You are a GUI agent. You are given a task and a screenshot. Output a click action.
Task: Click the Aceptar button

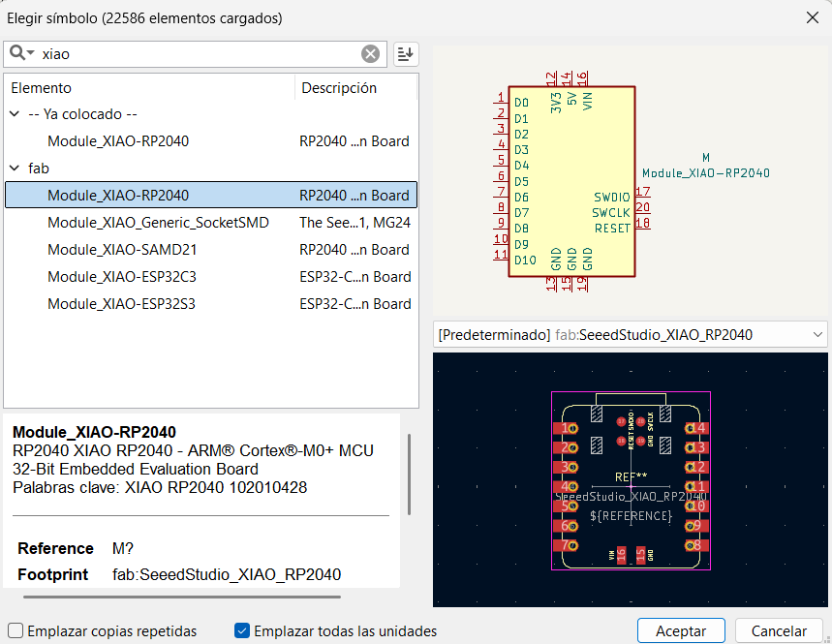coord(681,630)
